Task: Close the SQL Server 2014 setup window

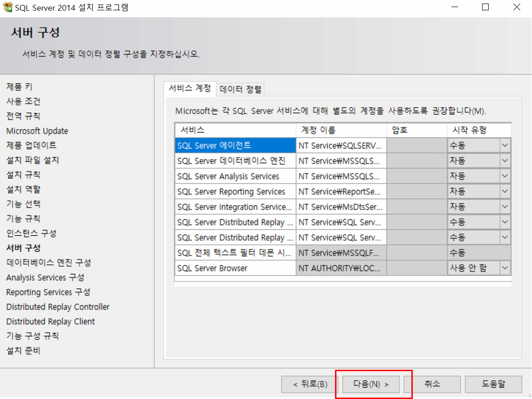Action: (516, 7)
